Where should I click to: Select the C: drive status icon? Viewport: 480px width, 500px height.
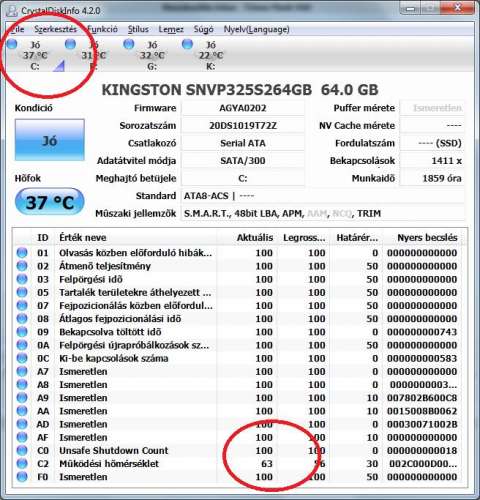[12, 44]
